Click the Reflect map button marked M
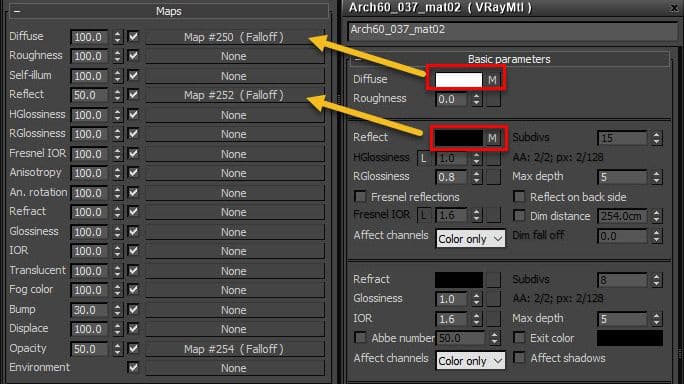The width and height of the screenshot is (684, 384). tap(492, 138)
